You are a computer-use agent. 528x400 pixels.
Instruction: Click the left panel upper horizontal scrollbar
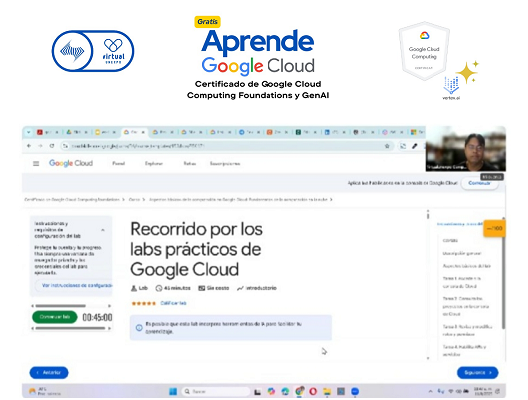(x=61, y=306)
